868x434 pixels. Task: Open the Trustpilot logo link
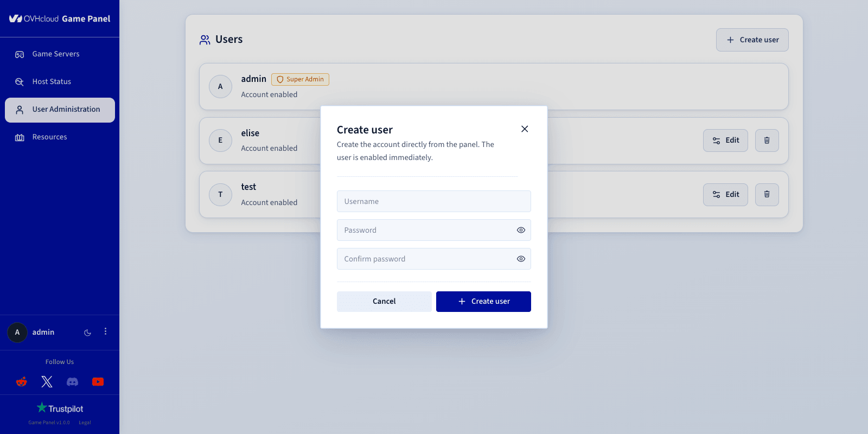(60, 408)
